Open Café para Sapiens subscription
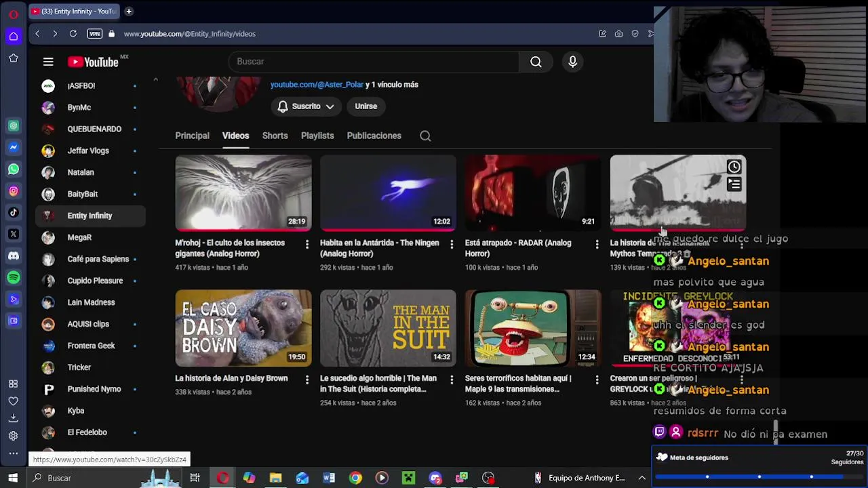The image size is (868, 488). (x=90, y=259)
